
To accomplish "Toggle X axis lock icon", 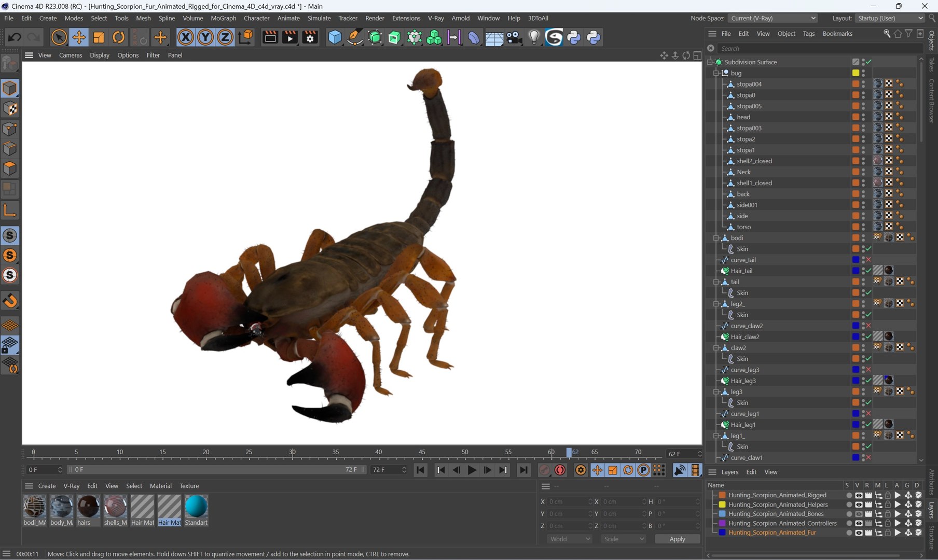I will 185,37.
